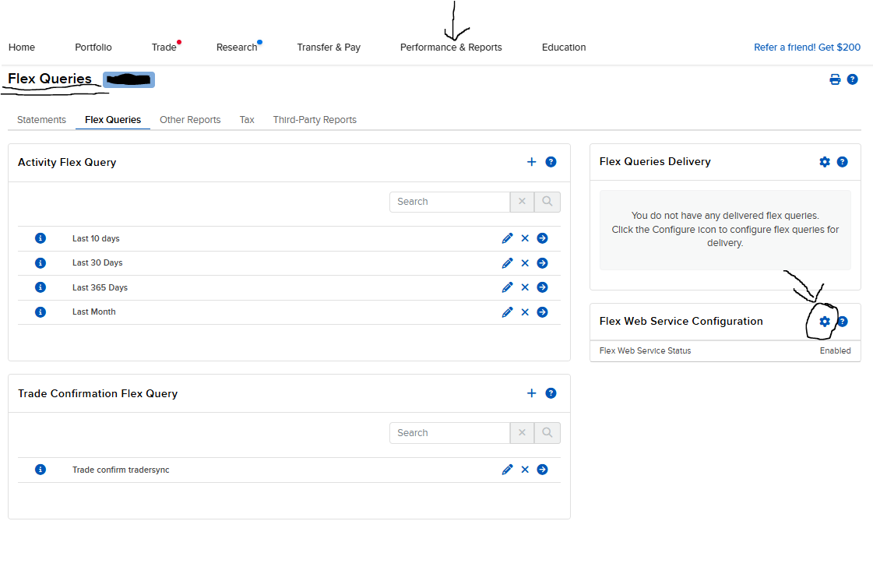Open the Research menu
This screenshot has height=588, width=873.
237,48
